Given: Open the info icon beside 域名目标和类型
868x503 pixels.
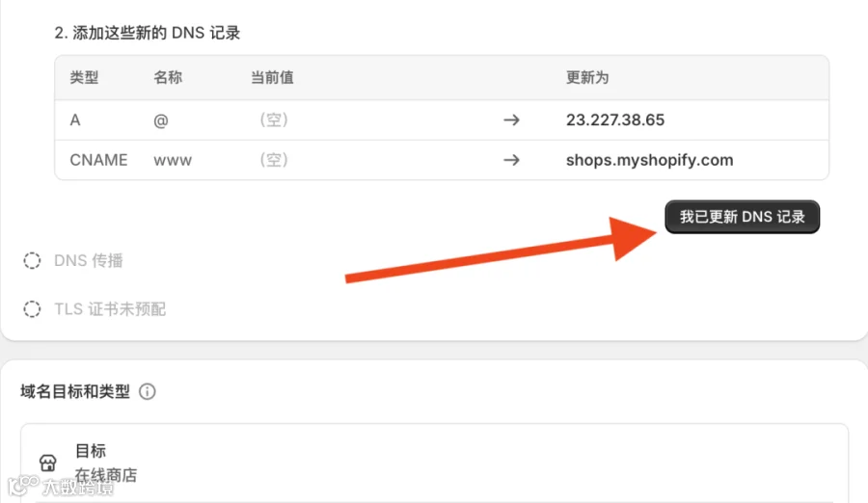Looking at the screenshot, I should (x=148, y=392).
